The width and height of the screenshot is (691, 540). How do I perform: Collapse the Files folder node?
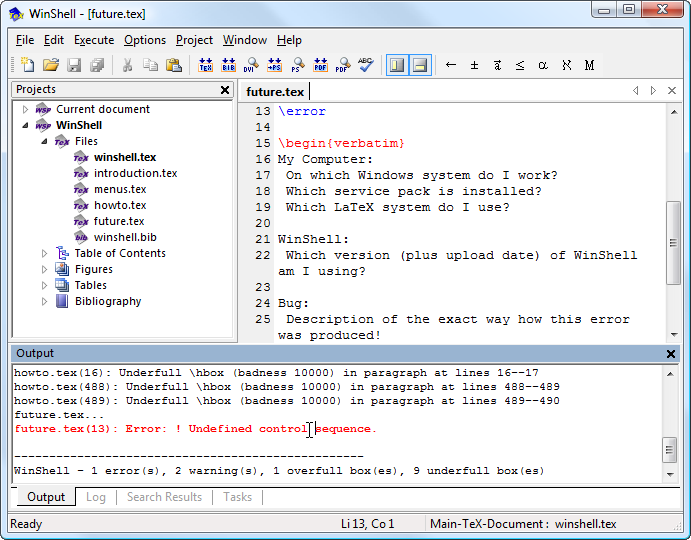click(45, 142)
